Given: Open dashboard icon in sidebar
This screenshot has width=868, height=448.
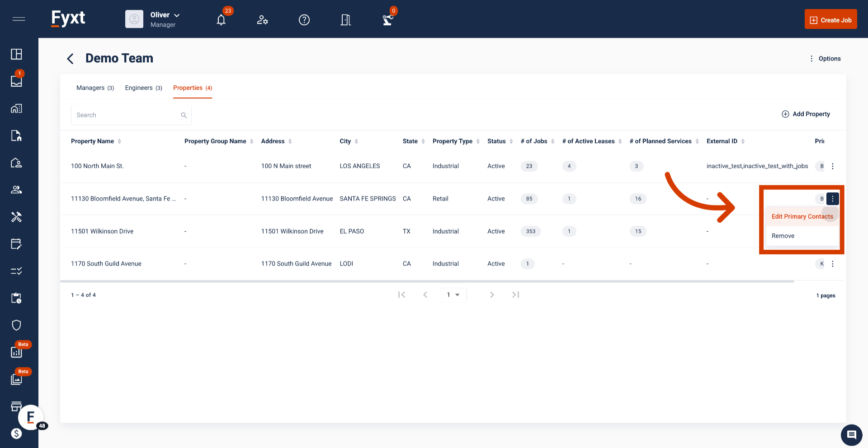Looking at the screenshot, I should tap(16, 54).
